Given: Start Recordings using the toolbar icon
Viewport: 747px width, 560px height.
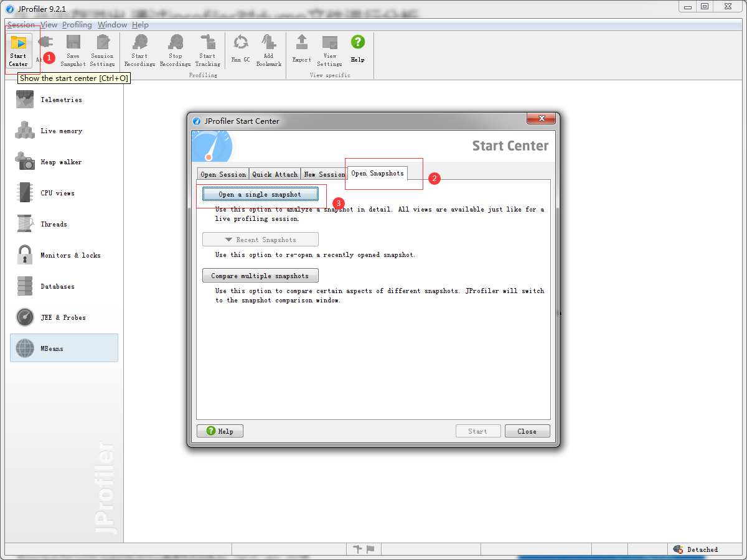Looking at the screenshot, I should point(139,50).
